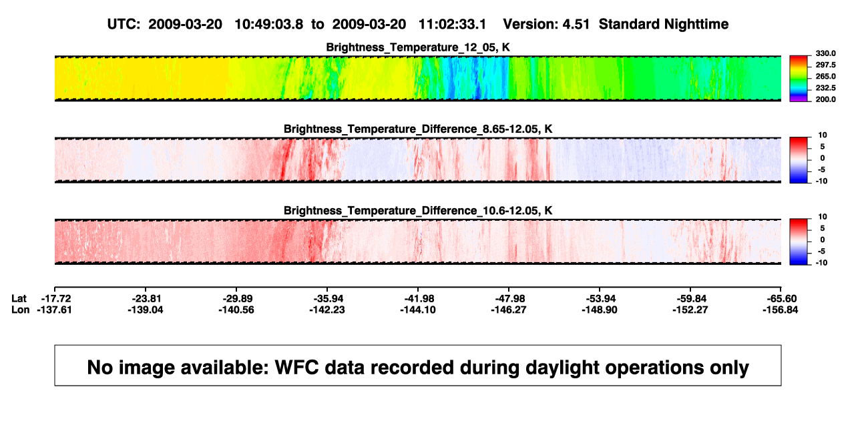Click longitude value -139.04
The height and width of the screenshot is (445, 868).
coord(146,310)
